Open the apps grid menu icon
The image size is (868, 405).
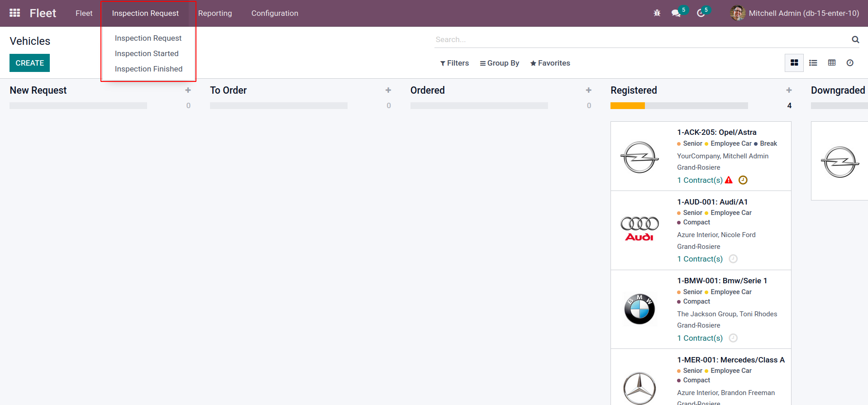14,13
